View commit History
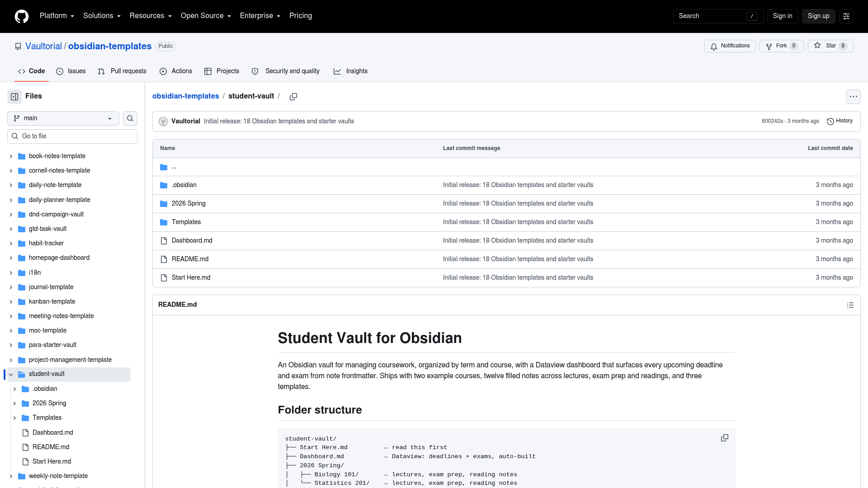Screen dimensions: 868x488 840,121
